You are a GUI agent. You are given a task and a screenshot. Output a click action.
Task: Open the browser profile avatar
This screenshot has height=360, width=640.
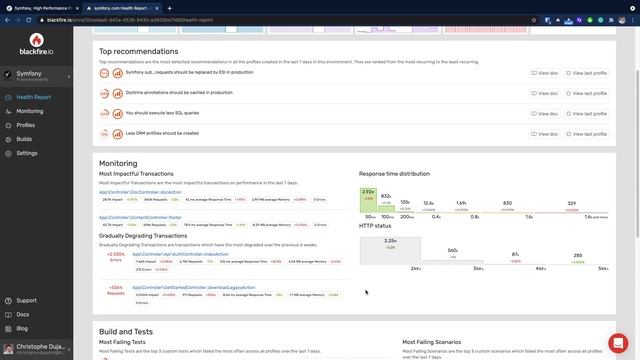622,20
